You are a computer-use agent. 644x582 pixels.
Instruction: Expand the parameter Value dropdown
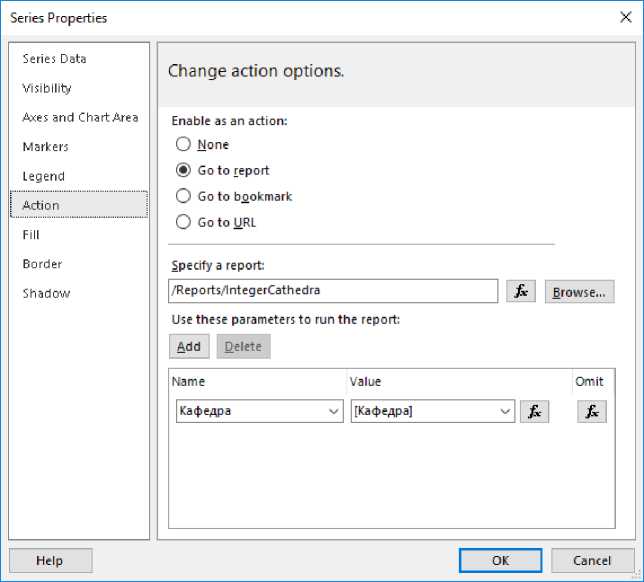(507, 411)
